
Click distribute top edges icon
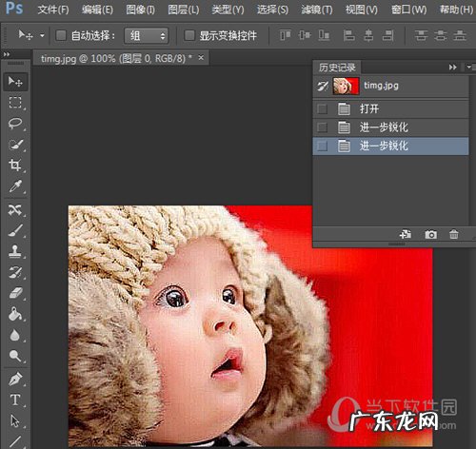tap(421, 35)
